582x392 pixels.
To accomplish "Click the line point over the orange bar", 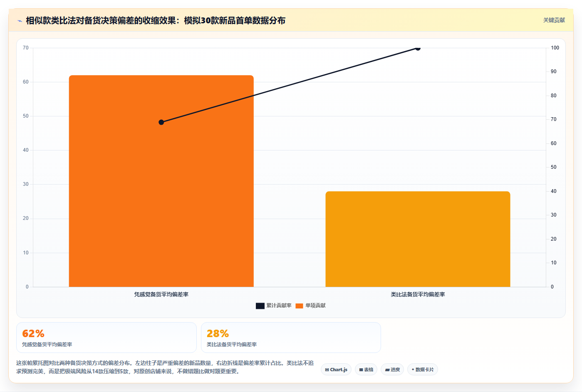I will 161,122.
